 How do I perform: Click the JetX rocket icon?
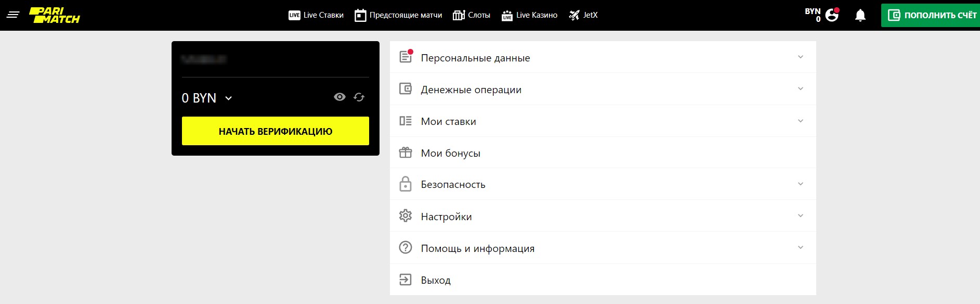(574, 16)
